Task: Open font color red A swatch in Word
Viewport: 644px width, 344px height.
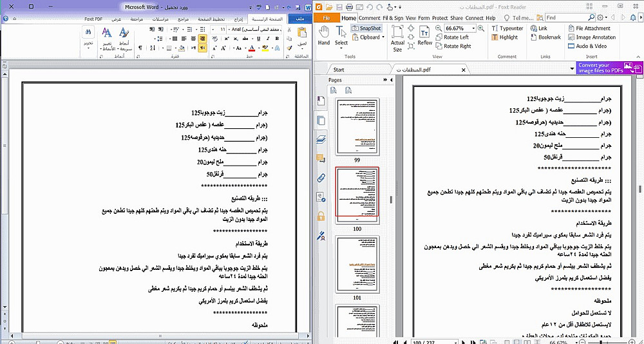Action: tap(251, 48)
